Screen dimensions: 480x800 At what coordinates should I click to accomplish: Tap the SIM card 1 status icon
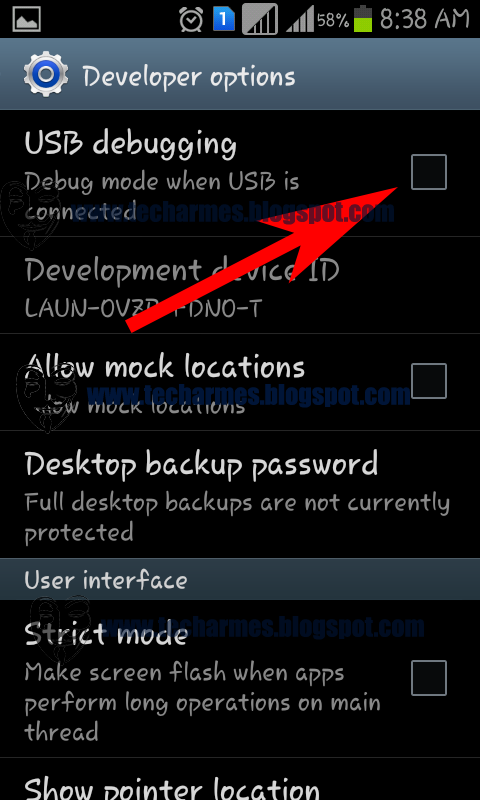[223, 19]
